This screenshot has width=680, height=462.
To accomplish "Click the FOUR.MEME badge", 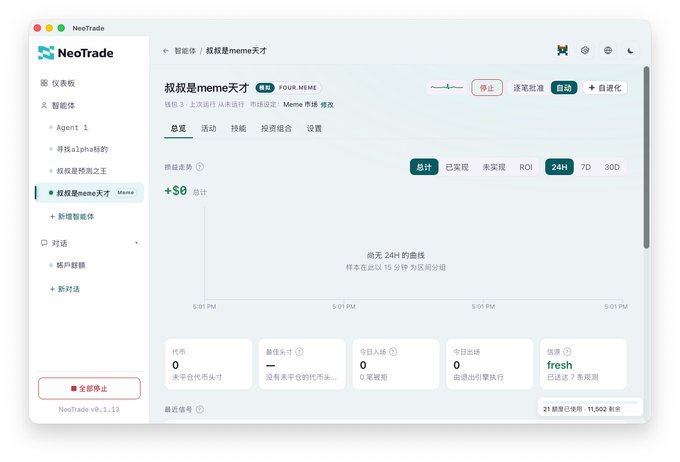I will (298, 88).
